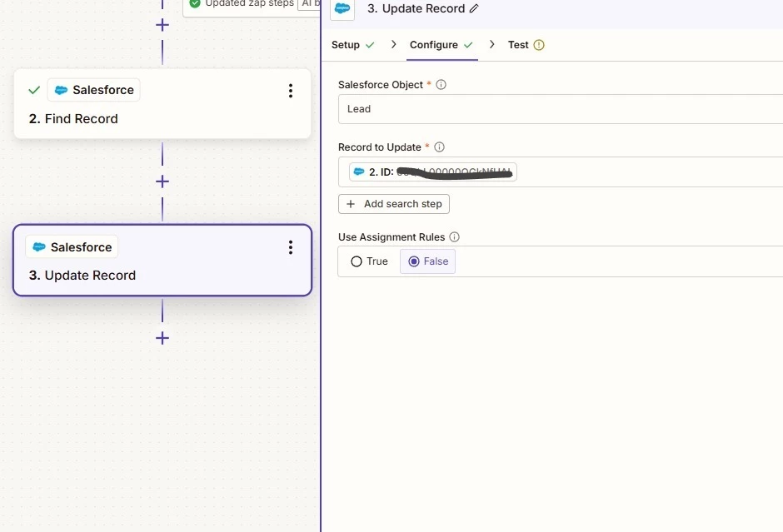Add a step above Find Record
The image size is (783, 532).
pyautogui.click(x=162, y=25)
